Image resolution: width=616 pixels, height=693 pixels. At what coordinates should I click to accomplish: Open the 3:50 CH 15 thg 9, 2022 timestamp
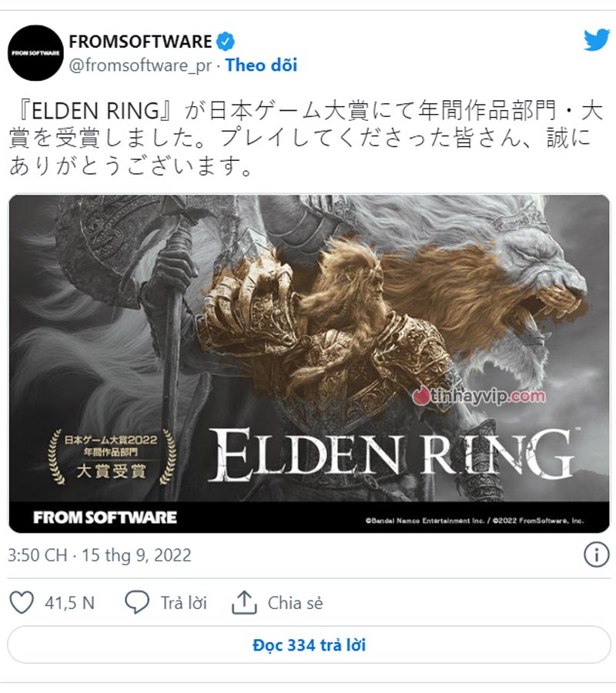(99, 555)
